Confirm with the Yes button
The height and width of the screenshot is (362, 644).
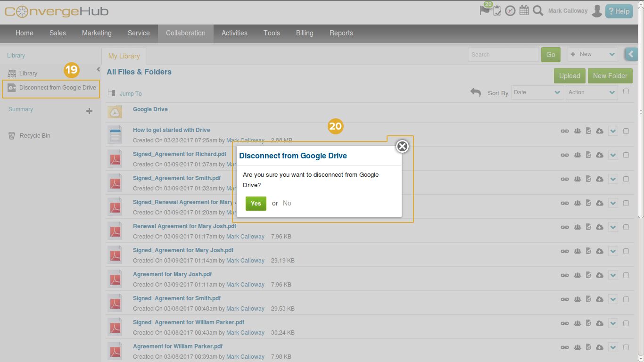point(256,204)
